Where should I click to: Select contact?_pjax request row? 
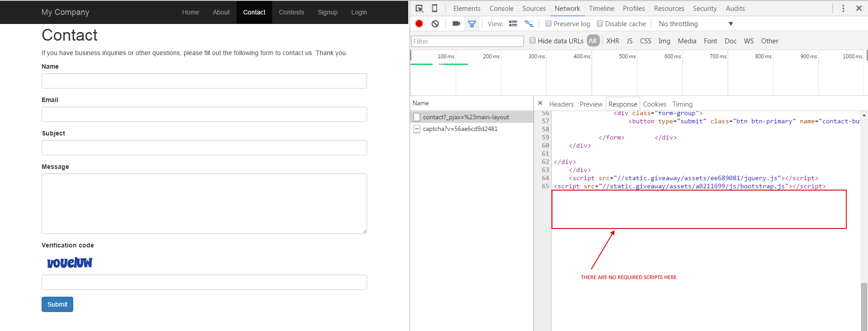tap(472, 117)
